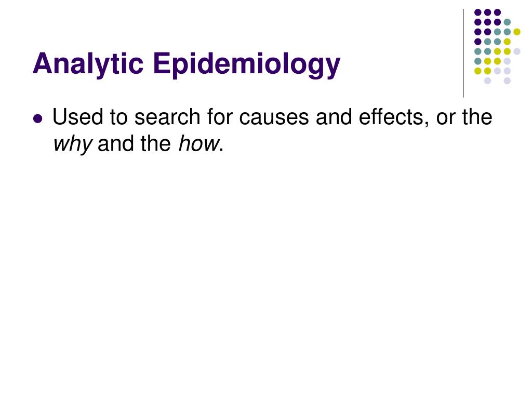This screenshot has width=532, height=399.
Task: Click the word "Epidemiology" in the title
Action: [x=246, y=63]
